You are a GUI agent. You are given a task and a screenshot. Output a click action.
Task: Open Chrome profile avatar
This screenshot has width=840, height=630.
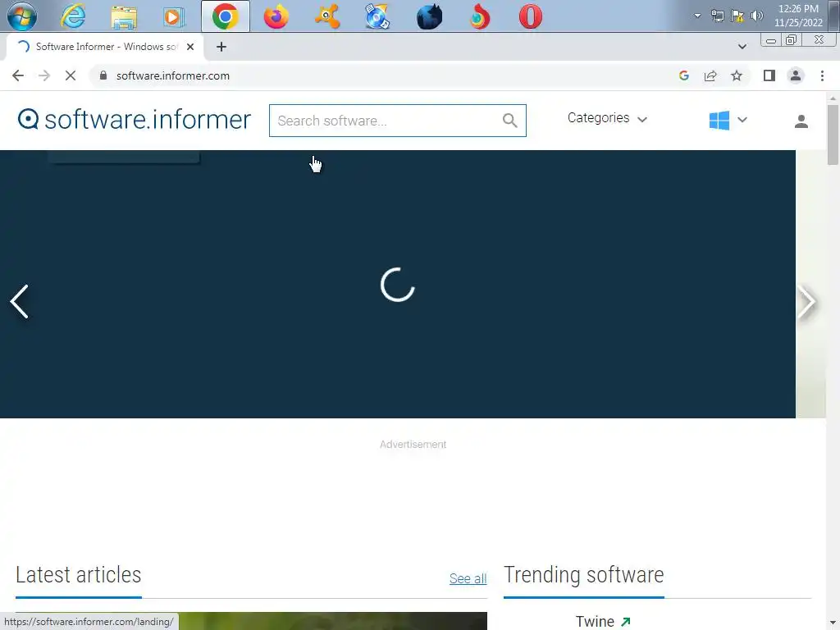click(x=796, y=75)
